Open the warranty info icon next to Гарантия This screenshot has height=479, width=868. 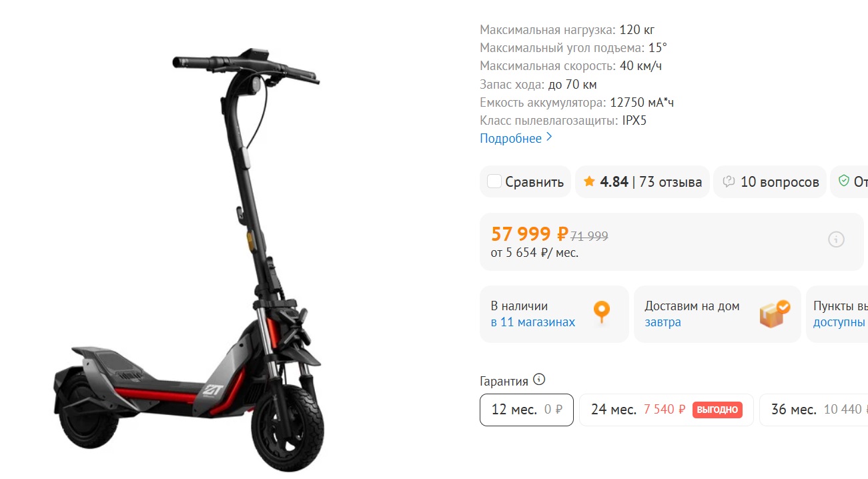(x=539, y=380)
